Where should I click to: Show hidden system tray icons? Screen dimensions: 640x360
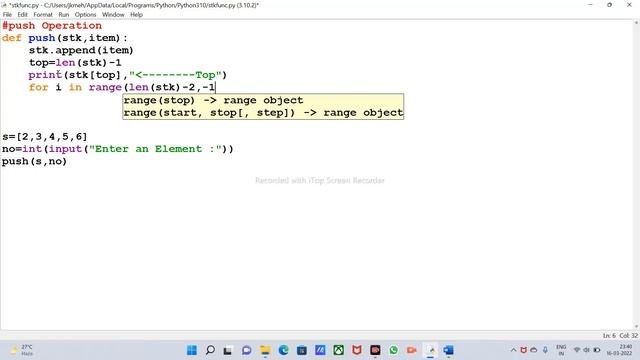tap(513, 350)
